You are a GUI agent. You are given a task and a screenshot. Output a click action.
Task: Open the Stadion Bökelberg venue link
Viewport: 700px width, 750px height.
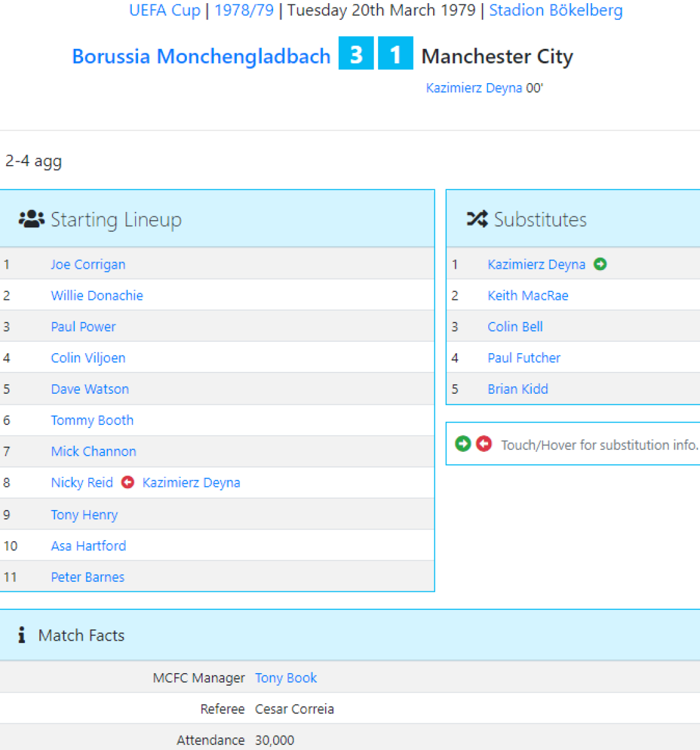[x=556, y=11]
